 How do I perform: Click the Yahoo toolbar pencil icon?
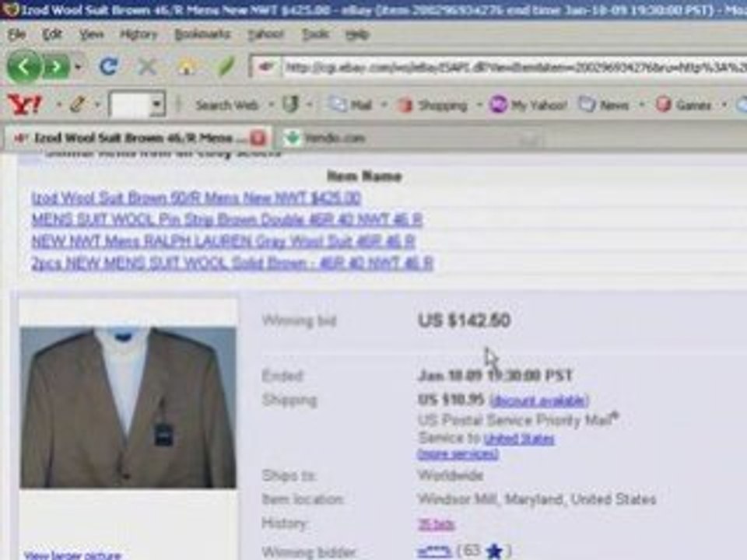click(78, 104)
